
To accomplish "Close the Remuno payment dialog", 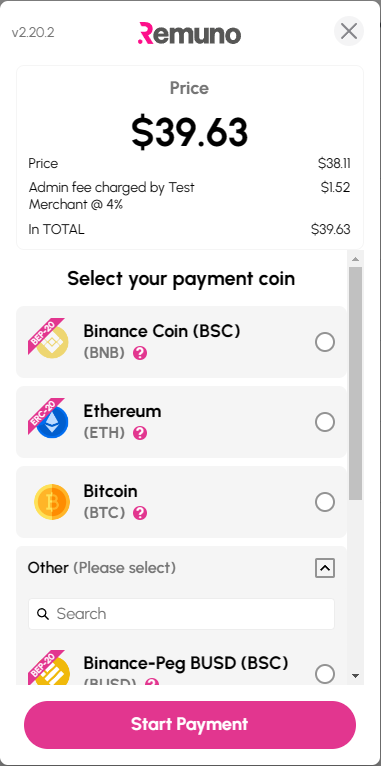I will click(349, 31).
